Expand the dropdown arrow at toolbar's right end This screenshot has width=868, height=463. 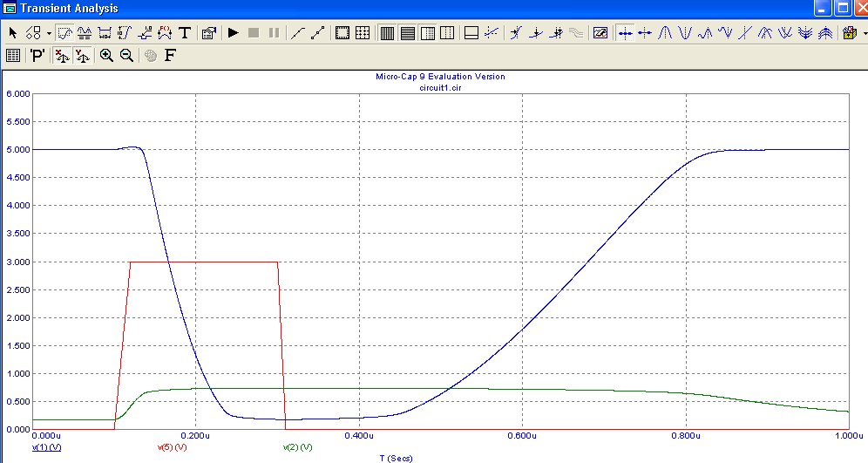(862, 33)
